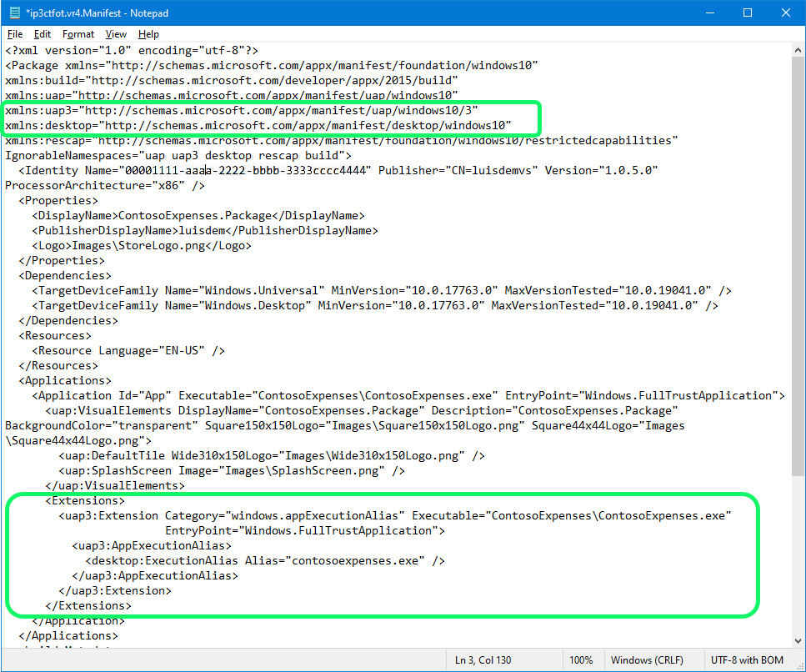This screenshot has height=672, width=806.
Task: Click 'Windows (CRLF)' in status bar
Action: tap(647, 660)
